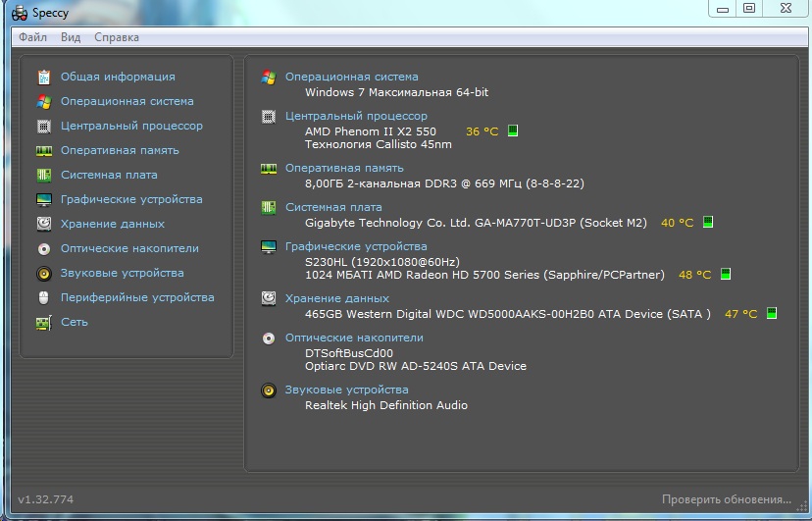This screenshot has width=812, height=521.
Task: Click the Windows flag icon beside sidebar Операционная система
Action: coord(44,101)
